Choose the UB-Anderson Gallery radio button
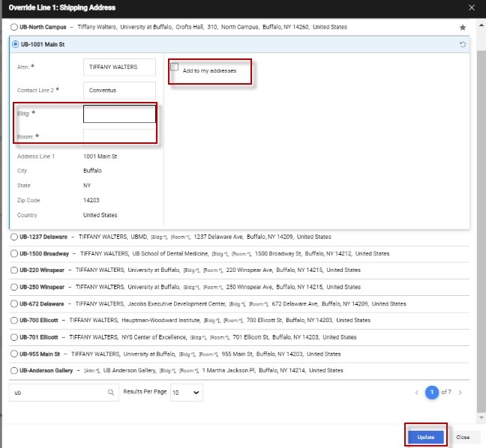 [14, 370]
